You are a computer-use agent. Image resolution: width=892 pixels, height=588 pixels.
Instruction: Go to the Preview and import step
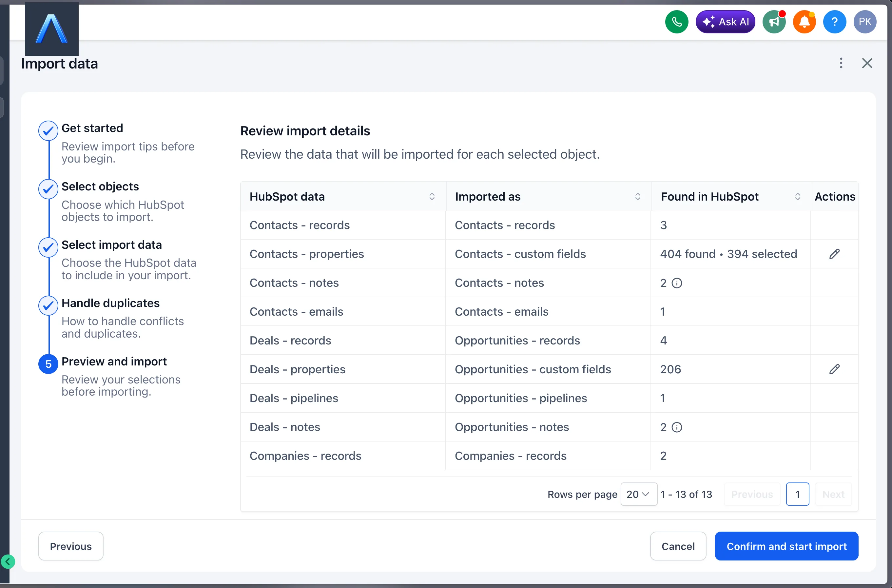[114, 362]
